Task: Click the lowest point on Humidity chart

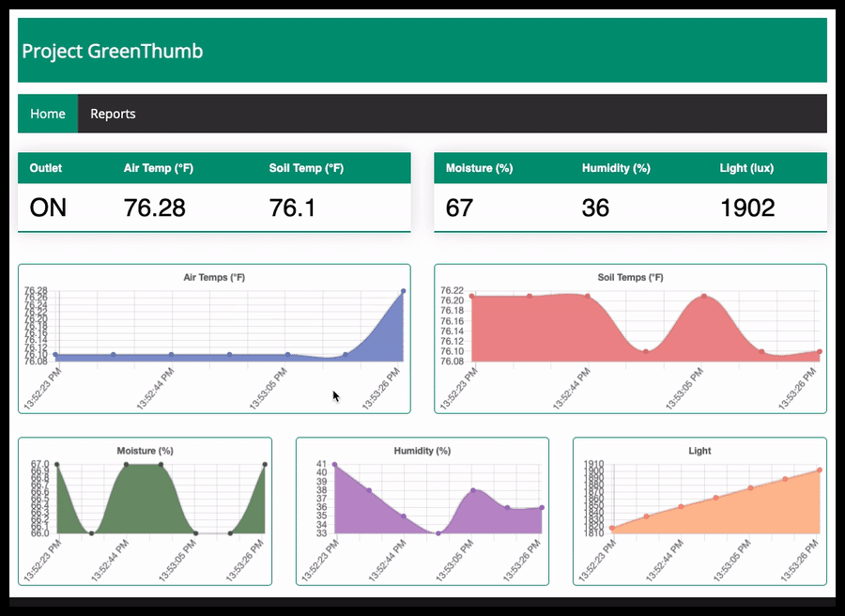Action: coord(438,533)
